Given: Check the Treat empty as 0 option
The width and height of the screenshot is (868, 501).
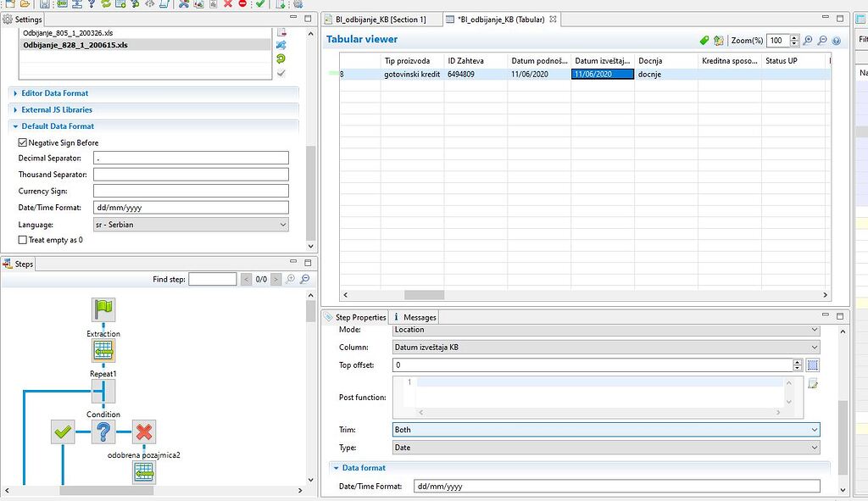Looking at the screenshot, I should click(x=20, y=239).
